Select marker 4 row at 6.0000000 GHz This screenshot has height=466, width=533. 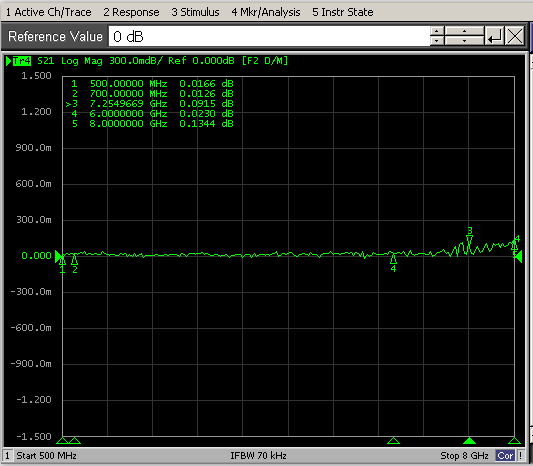(152, 114)
